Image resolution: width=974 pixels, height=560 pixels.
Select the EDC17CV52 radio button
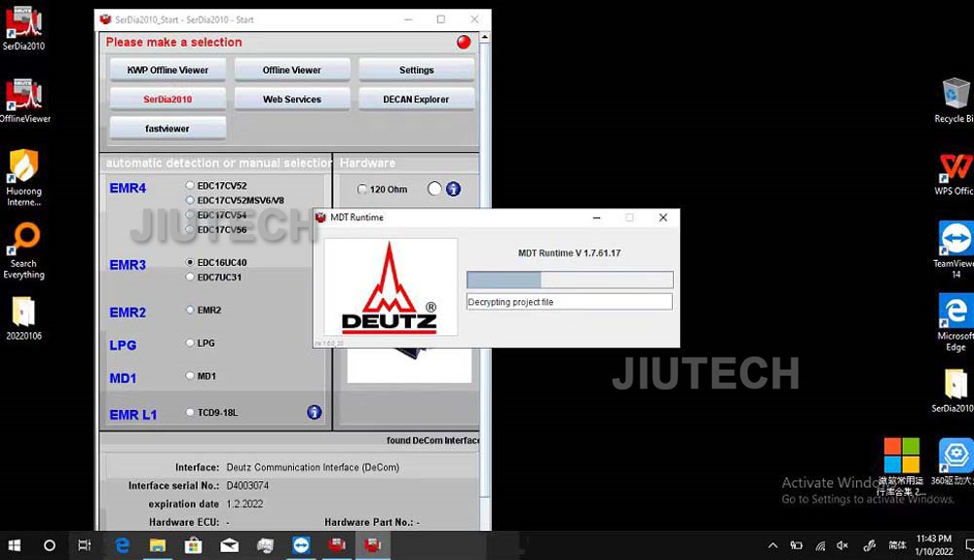pyautogui.click(x=190, y=185)
